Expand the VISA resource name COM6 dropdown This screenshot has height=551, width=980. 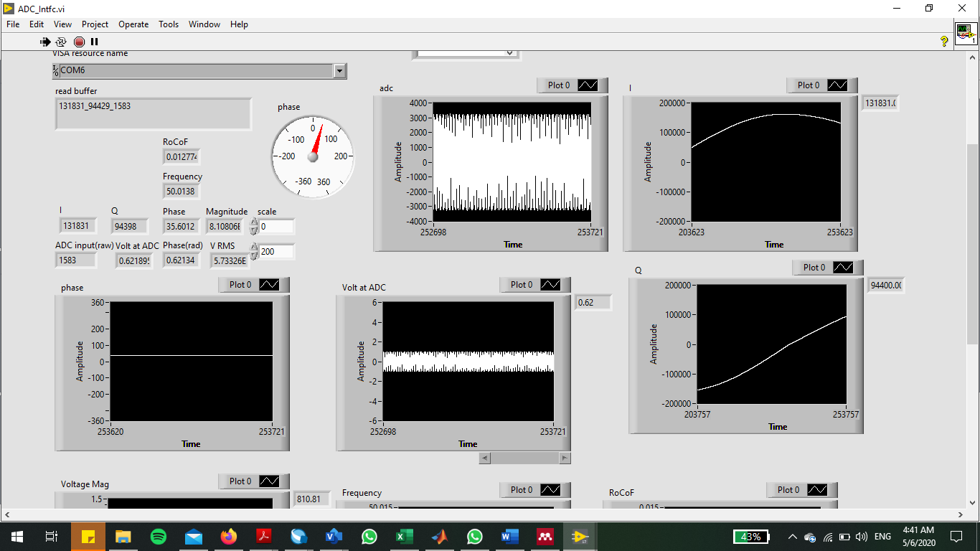pos(340,71)
